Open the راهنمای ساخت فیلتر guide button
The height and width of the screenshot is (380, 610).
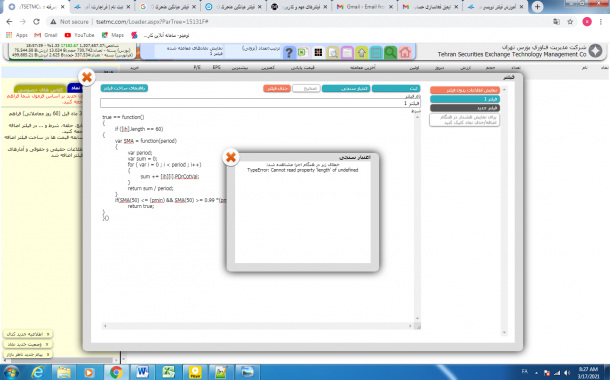click(124, 88)
